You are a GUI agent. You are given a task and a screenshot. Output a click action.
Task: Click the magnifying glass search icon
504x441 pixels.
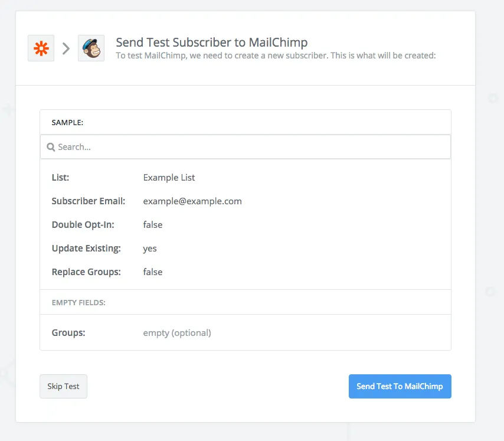point(51,147)
